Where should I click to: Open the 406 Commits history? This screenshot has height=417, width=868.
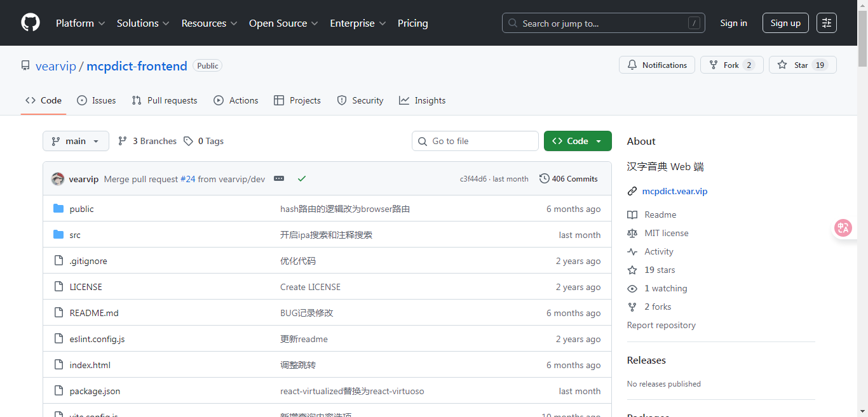[568, 179]
